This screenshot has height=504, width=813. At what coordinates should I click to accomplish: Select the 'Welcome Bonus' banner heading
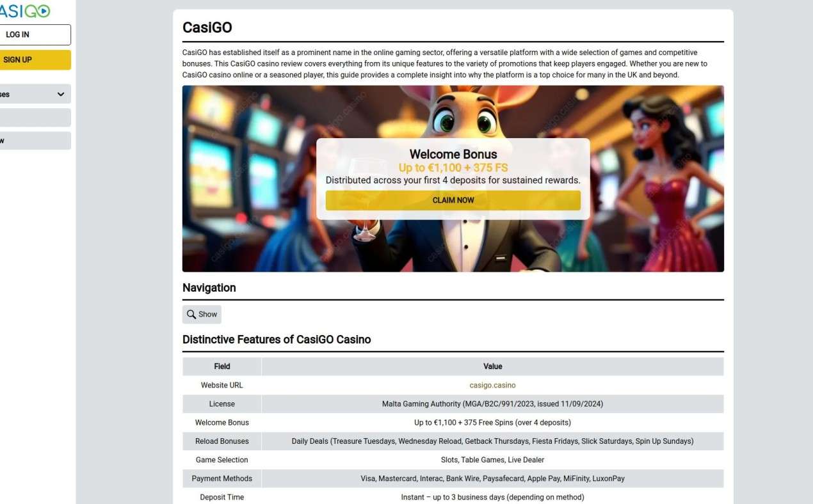[x=453, y=154]
